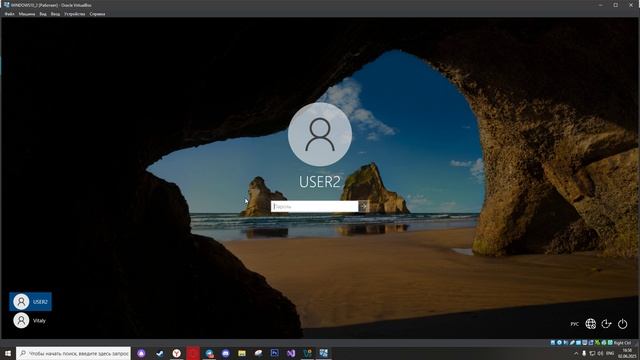640x360 pixels.
Task: Open the Edge browser taskbar icon
Action: [209, 353]
